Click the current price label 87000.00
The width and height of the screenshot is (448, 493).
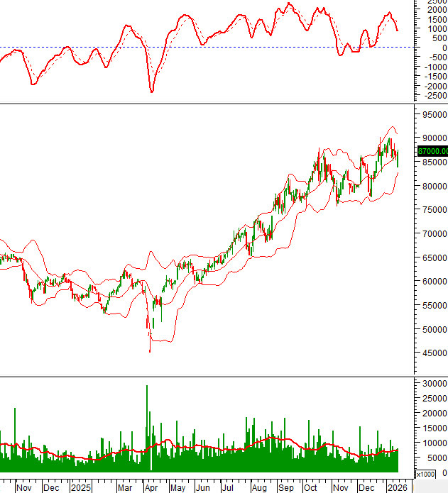pos(432,151)
